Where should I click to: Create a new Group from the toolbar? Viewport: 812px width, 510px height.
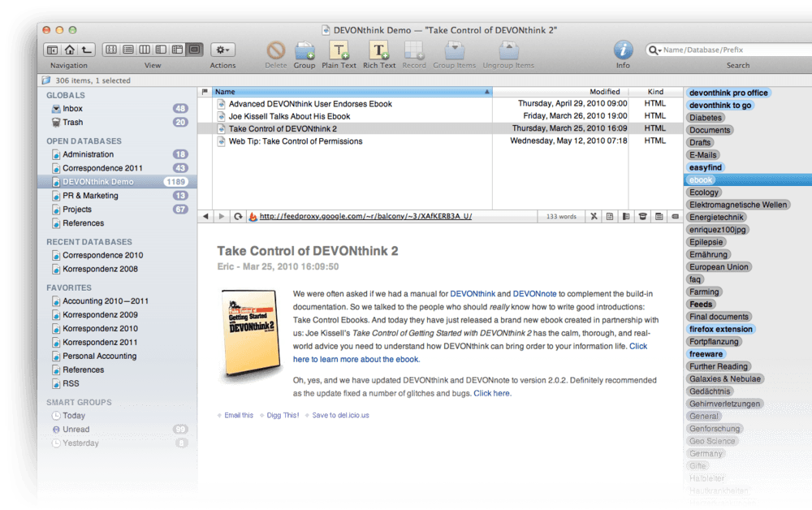(x=304, y=50)
